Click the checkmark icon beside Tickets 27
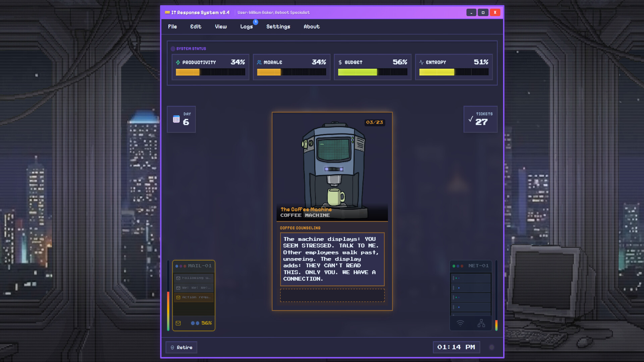 tap(471, 119)
